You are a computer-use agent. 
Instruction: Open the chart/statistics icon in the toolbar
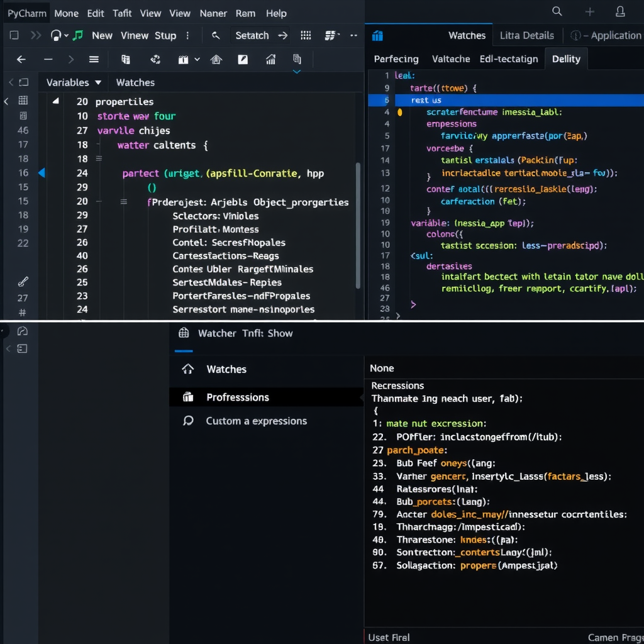(x=270, y=60)
